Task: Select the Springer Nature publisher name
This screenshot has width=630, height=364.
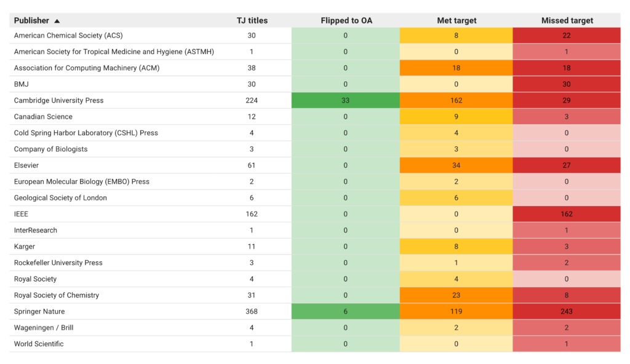Action: click(x=39, y=311)
